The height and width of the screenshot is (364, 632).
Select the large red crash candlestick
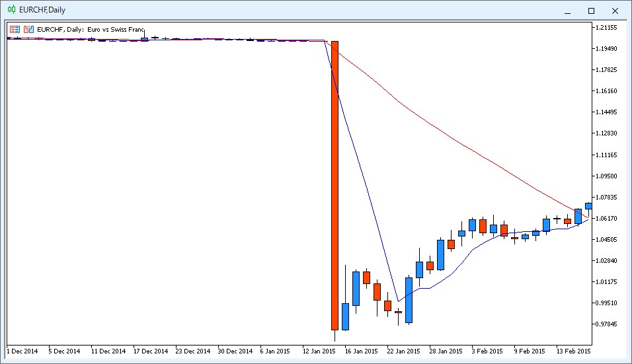pyautogui.click(x=335, y=186)
